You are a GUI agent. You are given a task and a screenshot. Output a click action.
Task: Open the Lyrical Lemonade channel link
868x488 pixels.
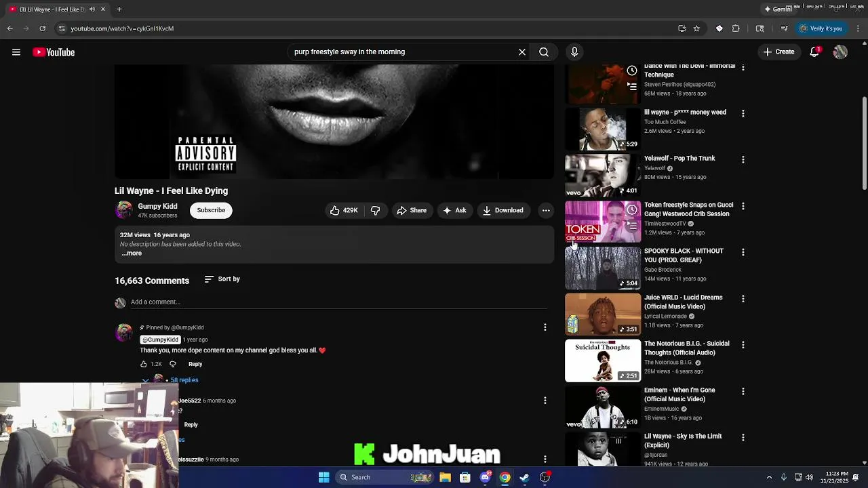pos(665,316)
